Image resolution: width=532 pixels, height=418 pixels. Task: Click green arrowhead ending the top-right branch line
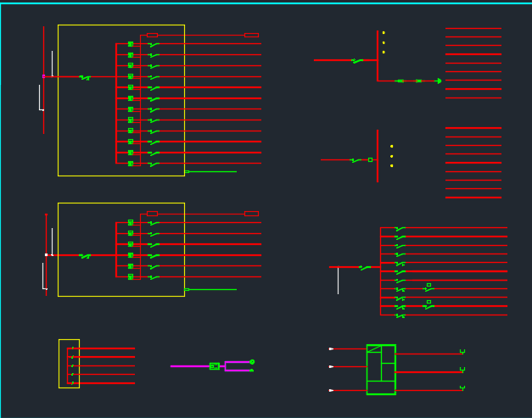439,81
